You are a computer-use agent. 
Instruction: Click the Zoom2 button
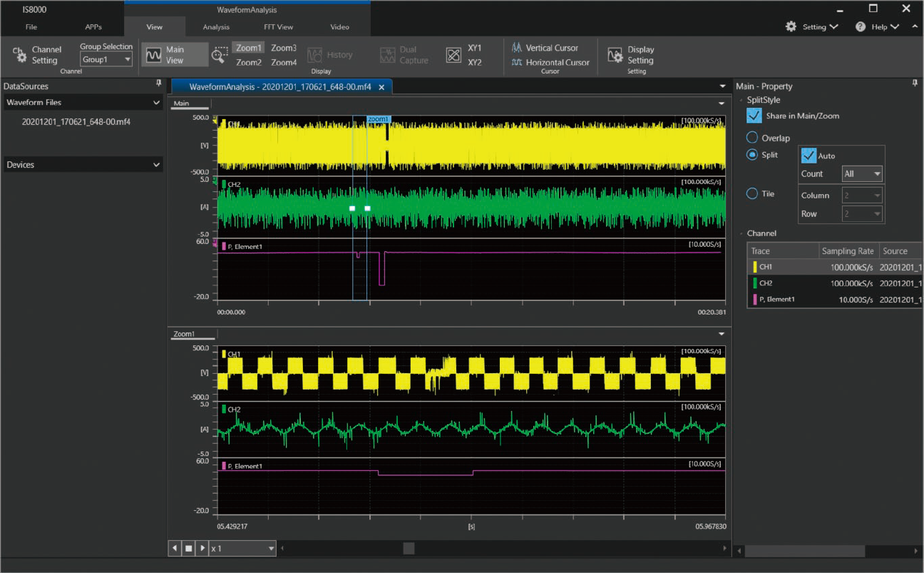(248, 61)
